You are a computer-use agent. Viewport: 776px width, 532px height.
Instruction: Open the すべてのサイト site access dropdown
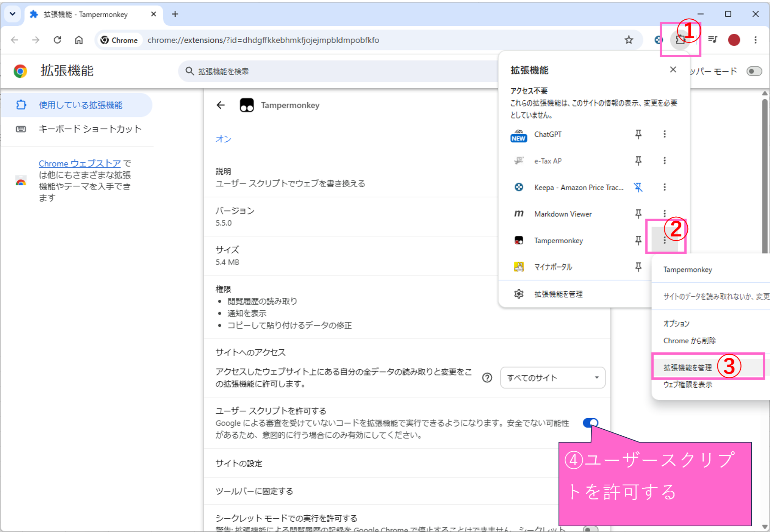click(552, 378)
